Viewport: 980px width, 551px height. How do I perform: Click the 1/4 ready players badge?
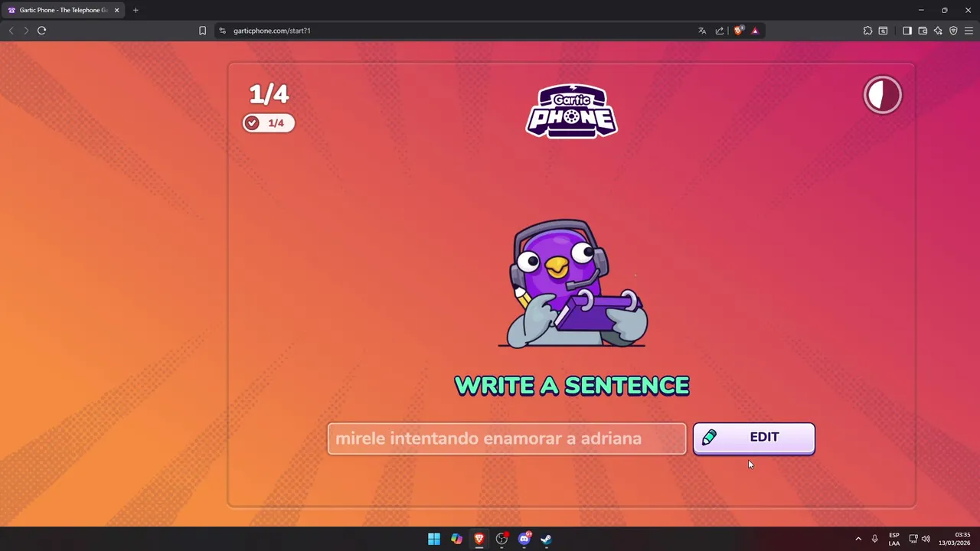point(269,122)
